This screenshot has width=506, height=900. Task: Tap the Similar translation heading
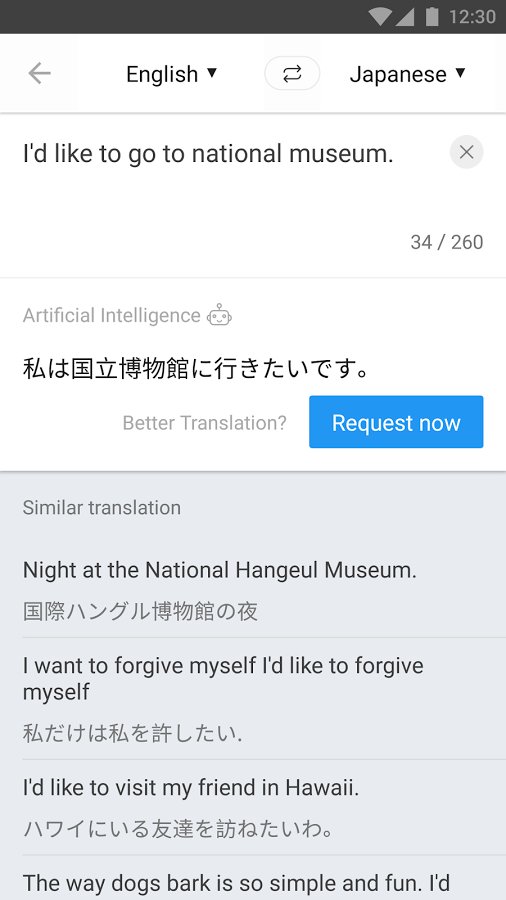(x=102, y=507)
